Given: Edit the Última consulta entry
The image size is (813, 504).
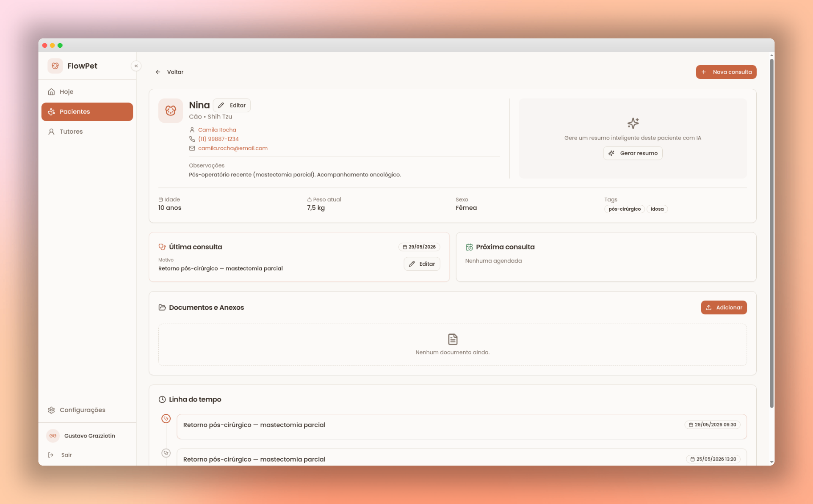Looking at the screenshot, I should point(422,264).
